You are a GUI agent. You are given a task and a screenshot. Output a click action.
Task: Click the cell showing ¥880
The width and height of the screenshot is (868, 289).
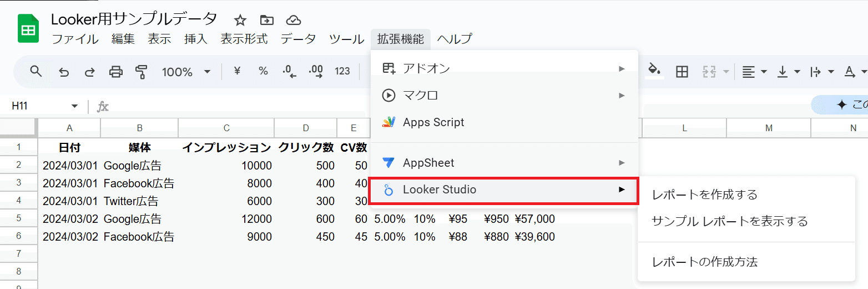[x=496, y=237]
